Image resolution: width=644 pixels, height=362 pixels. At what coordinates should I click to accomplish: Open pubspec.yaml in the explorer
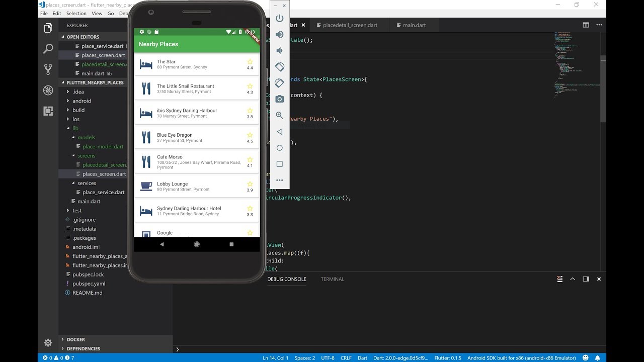pyautogui.click(x=88, y=284)
